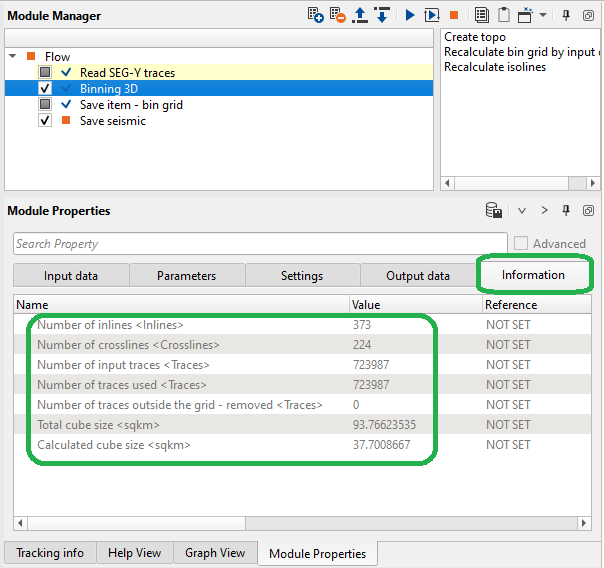Select Save item - bin grid module

[x=131, y=105]
